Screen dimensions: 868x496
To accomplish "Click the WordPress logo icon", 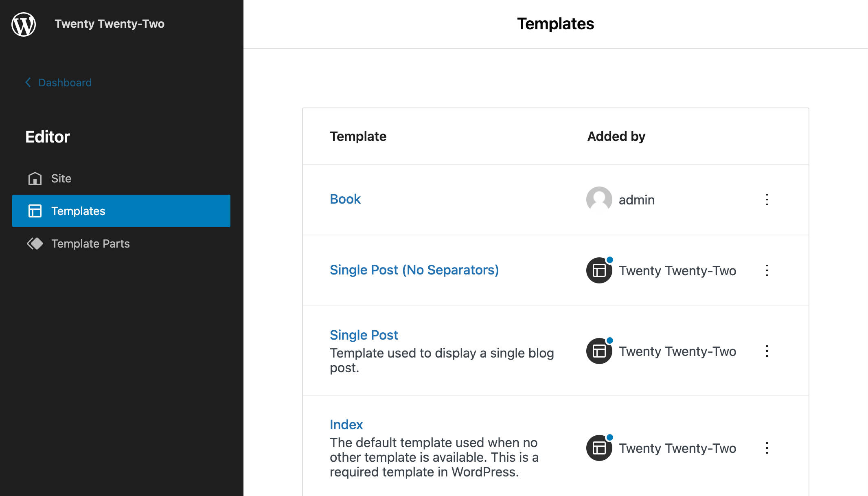I will [24, 24].
